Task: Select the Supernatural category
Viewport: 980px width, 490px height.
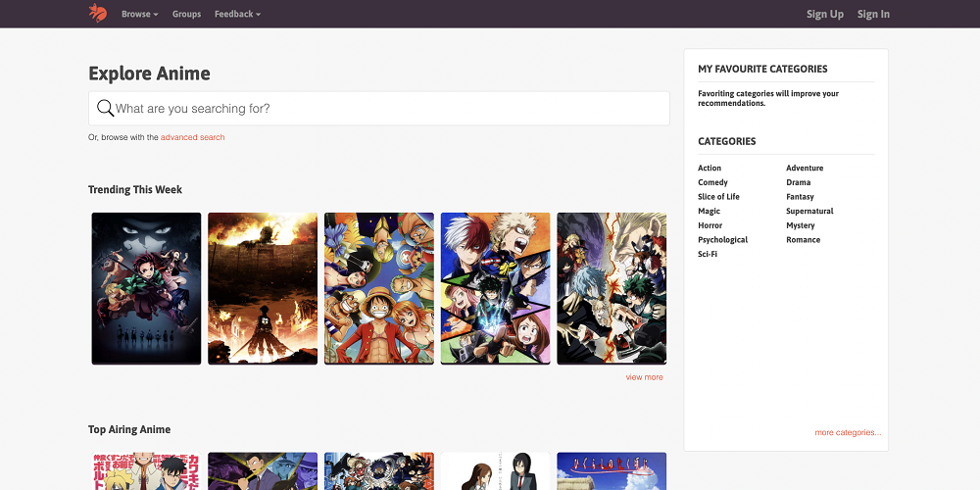Action: pyautogui.click(x=809, y=211)
